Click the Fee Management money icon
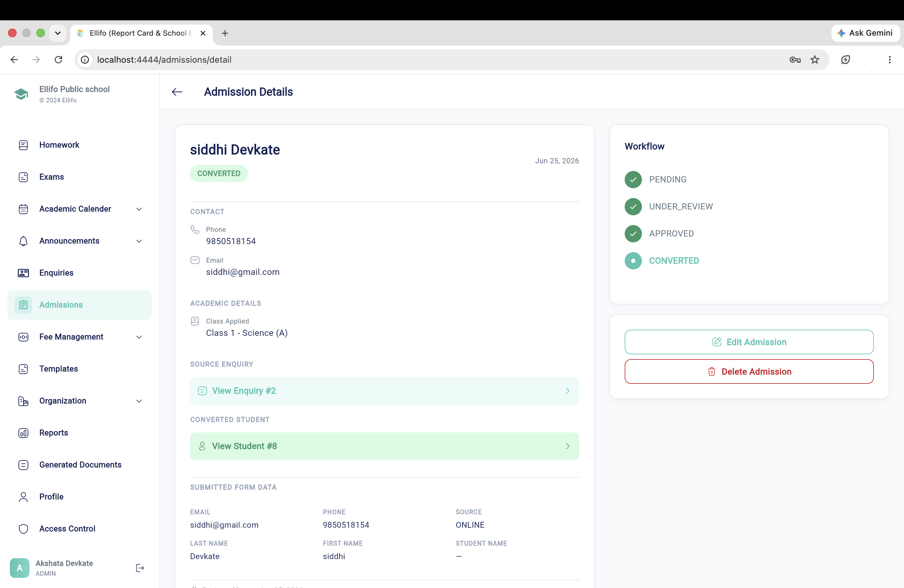Screen dimensions: 904x588 [23, 337]
